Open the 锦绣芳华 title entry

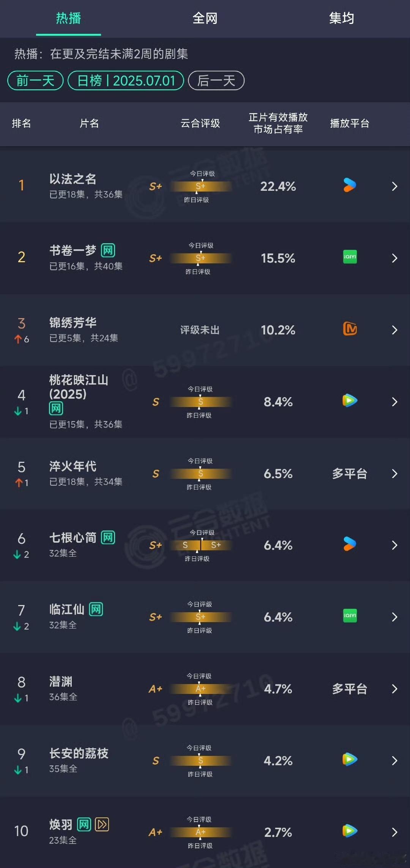pyautogui.click(x=73, y=323)
